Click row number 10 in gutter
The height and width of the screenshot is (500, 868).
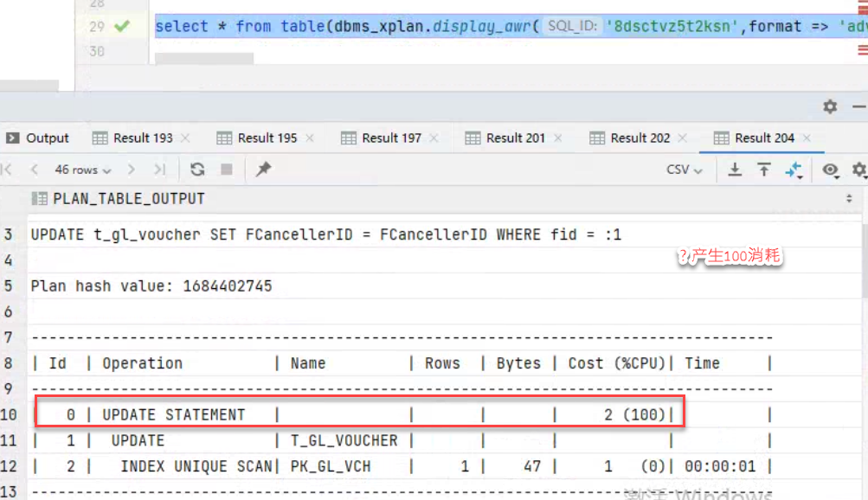(x=9, y=415)
